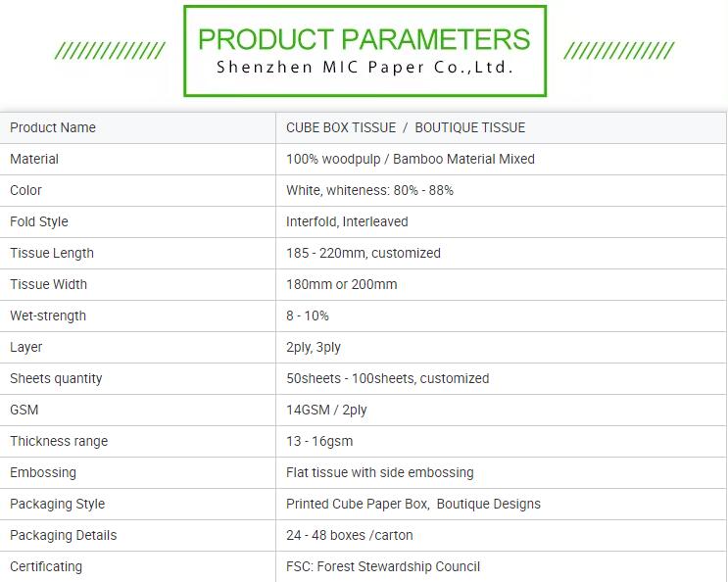Click the Shenzhen MIC Paper Co.,Ltd. subtitle
Image resolution: width=728 pixels, height=582 pixels.
(364, 68)
